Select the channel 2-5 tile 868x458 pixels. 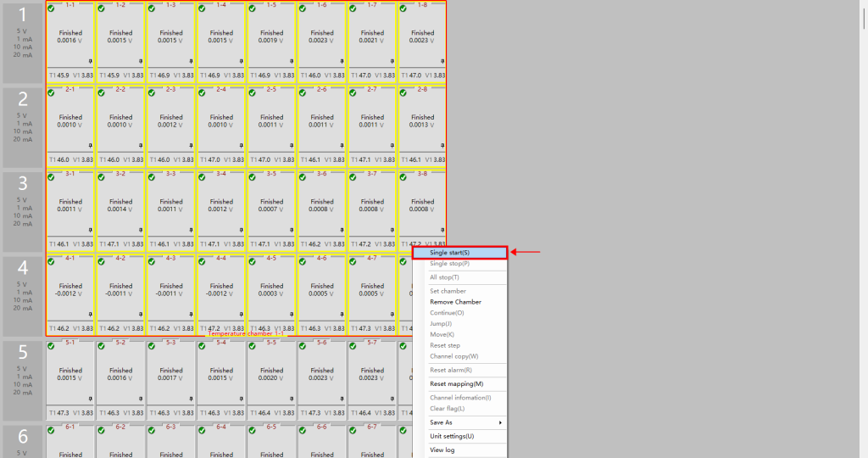271,125
